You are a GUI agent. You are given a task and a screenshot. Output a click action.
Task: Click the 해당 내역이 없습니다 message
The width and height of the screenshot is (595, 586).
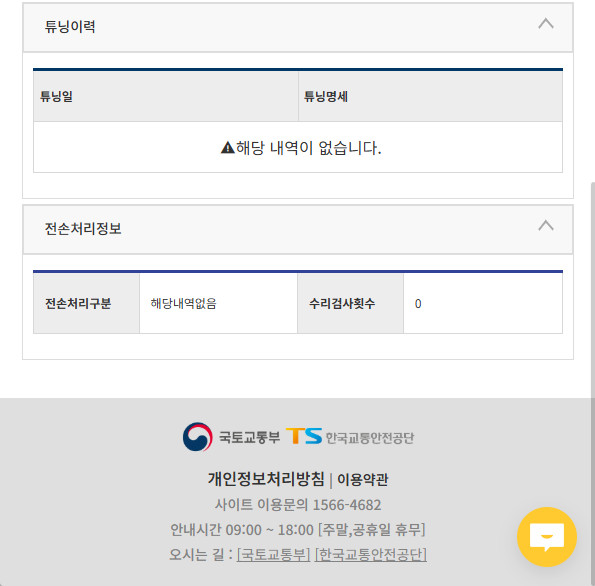[x=308, y=148]
